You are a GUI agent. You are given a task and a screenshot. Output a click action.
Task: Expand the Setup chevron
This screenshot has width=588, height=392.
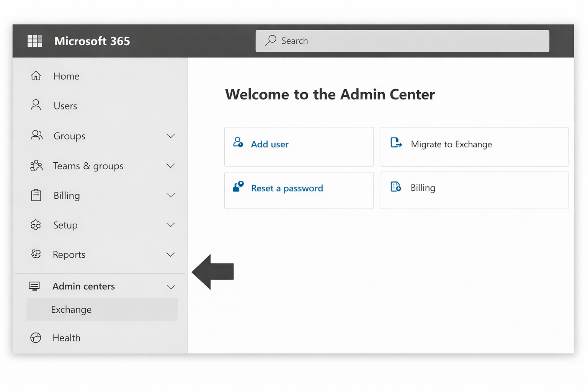click(x=171, y=225)
